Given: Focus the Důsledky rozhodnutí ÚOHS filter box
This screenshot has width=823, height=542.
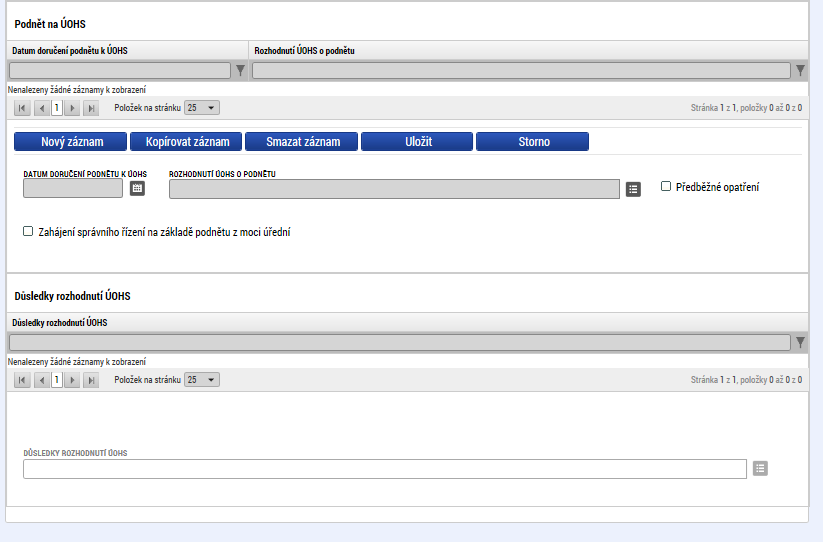Looking at the screenshot, I should coord(400,343).
